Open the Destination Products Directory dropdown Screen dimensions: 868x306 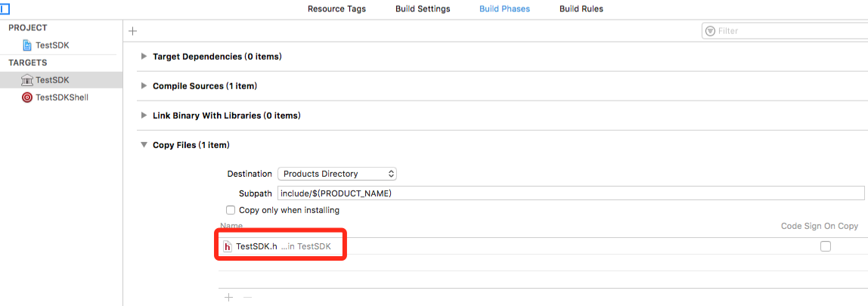pos(337,174)
